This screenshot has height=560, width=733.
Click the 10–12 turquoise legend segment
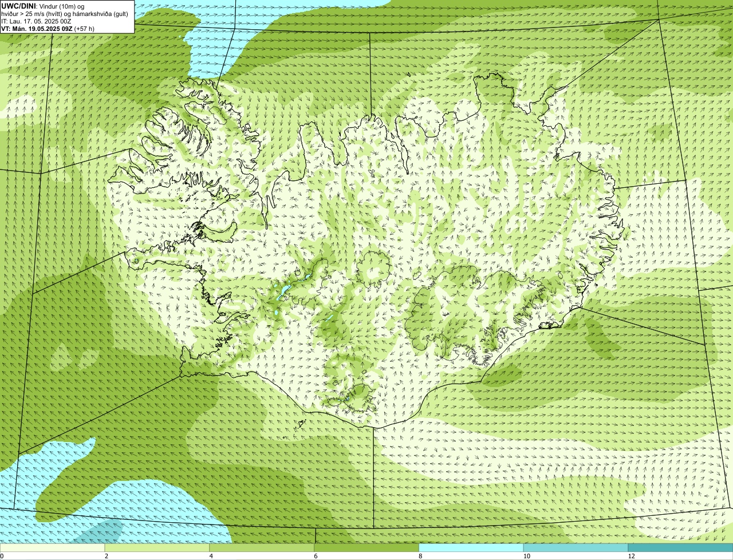coord(576,547)
